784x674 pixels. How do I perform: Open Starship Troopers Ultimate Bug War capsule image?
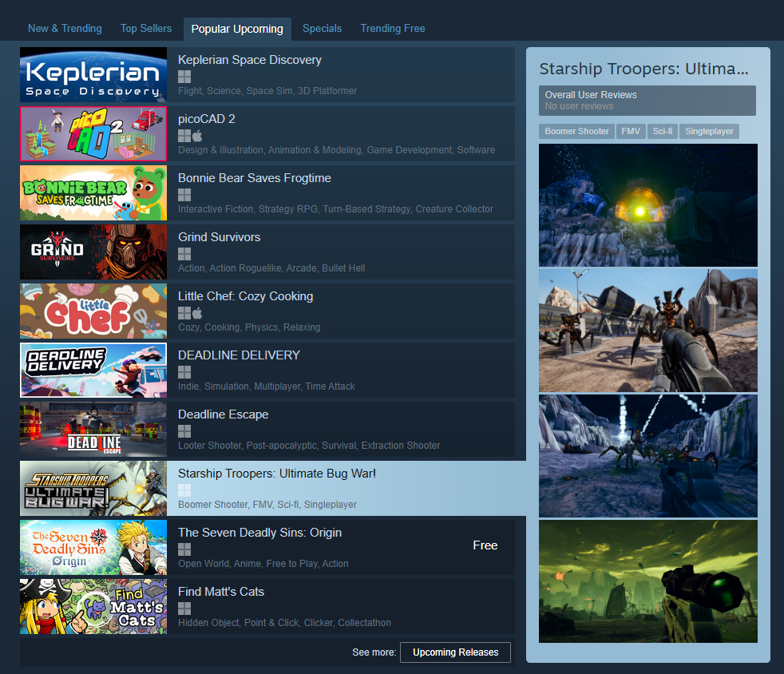click(93, 489)
